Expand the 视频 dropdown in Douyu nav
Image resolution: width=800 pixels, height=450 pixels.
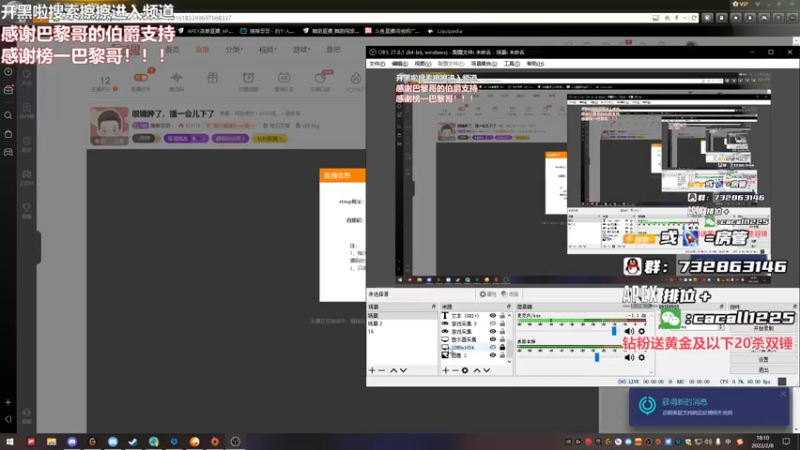click(x=268, y=49)
